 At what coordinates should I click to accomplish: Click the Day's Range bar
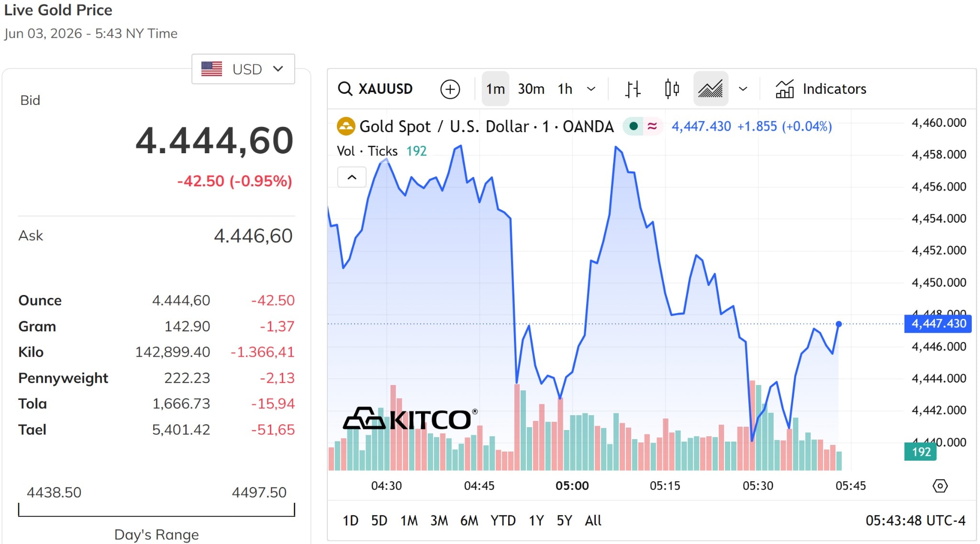(x=156, y=510)
